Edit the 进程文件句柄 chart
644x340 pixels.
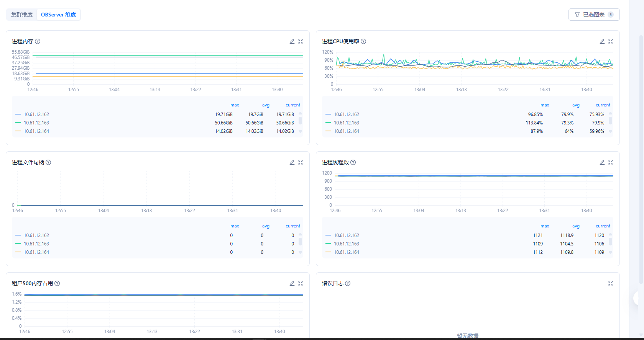point(292,162)
